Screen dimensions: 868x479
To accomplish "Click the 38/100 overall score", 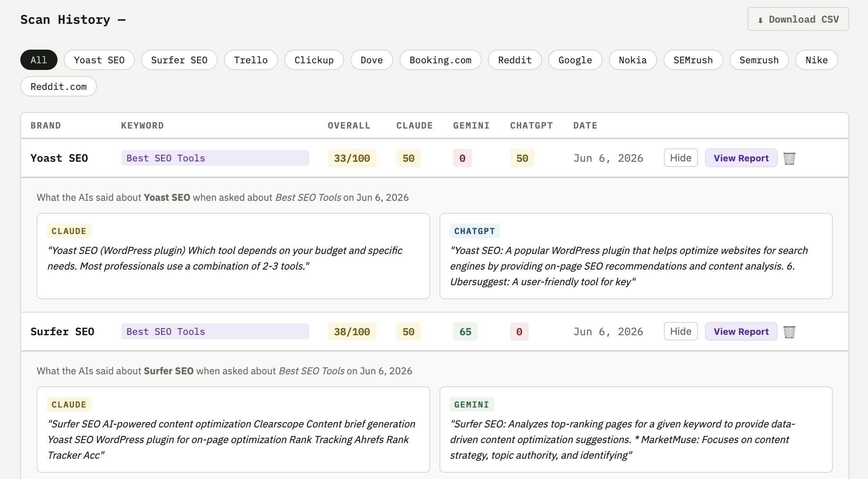I will click(352, 331).
